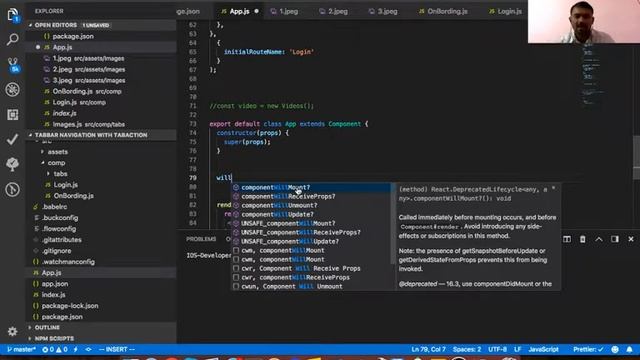Open the Extensions view in activity bar
Image resolution: width=640 pixels, height=360 pixels.
[13, 115]
